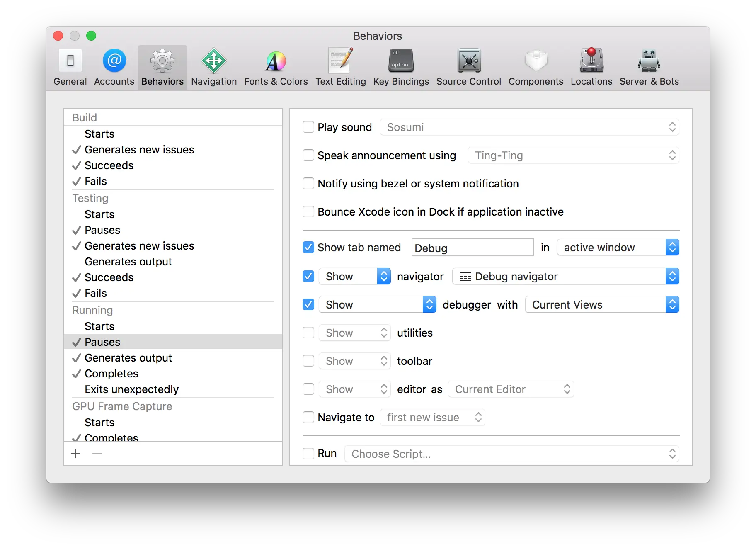Enable the Navigate to checkbox
The height and width of the screenshot is (549, 756).
click(x=308, y=417)
